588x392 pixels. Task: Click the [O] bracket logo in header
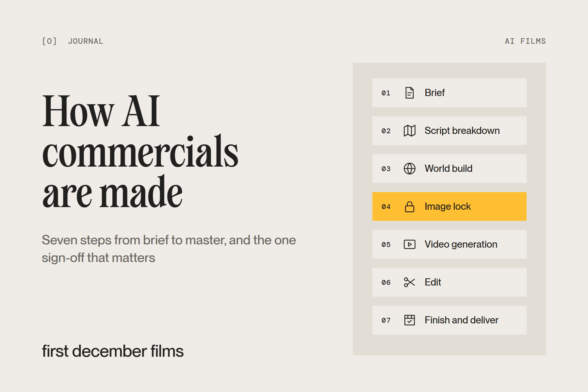[49, 41]
